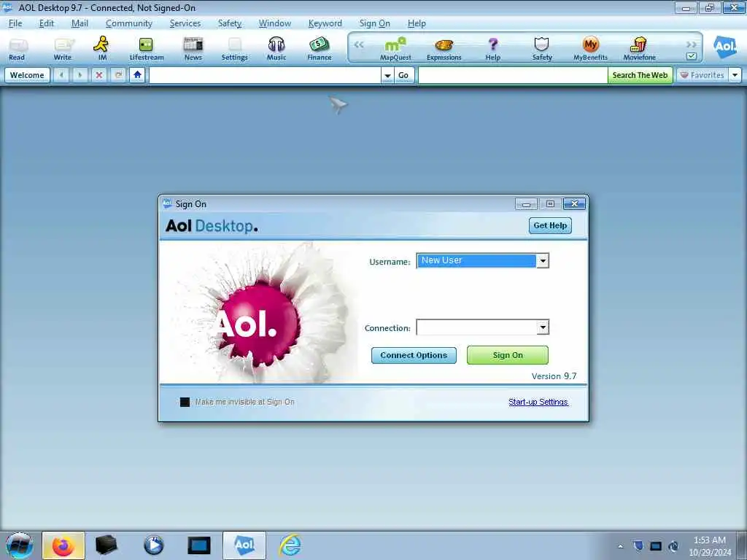Image resolution: width=747 pixels, height=560 pixels.
Task: Open Firefox from the taskbar
Action: 63,545
